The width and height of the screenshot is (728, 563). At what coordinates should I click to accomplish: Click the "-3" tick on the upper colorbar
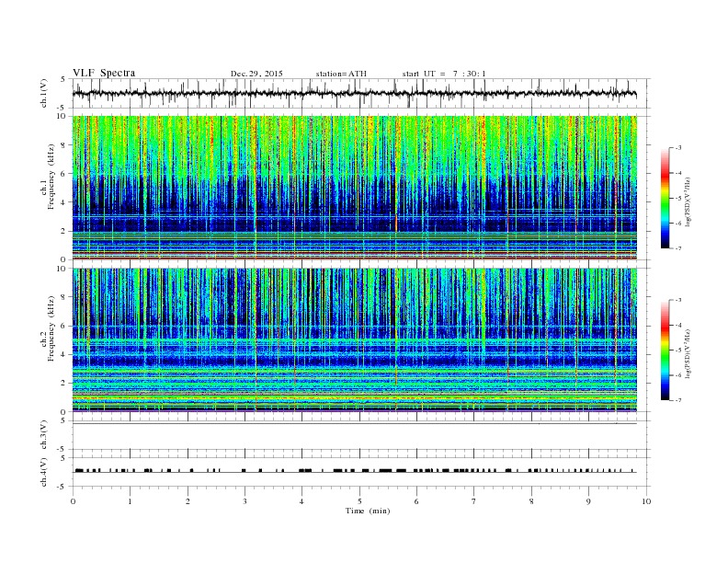pyautogui.click(x=677, y=148)
